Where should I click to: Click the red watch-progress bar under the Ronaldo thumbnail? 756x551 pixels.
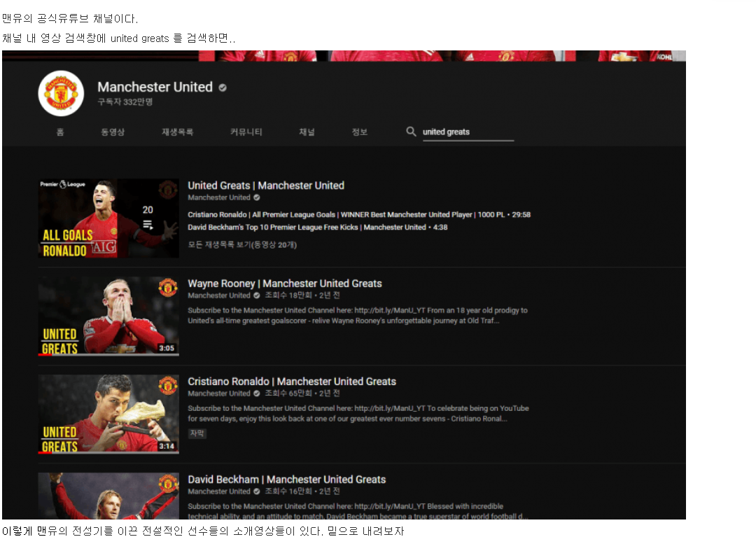(45, 453)
